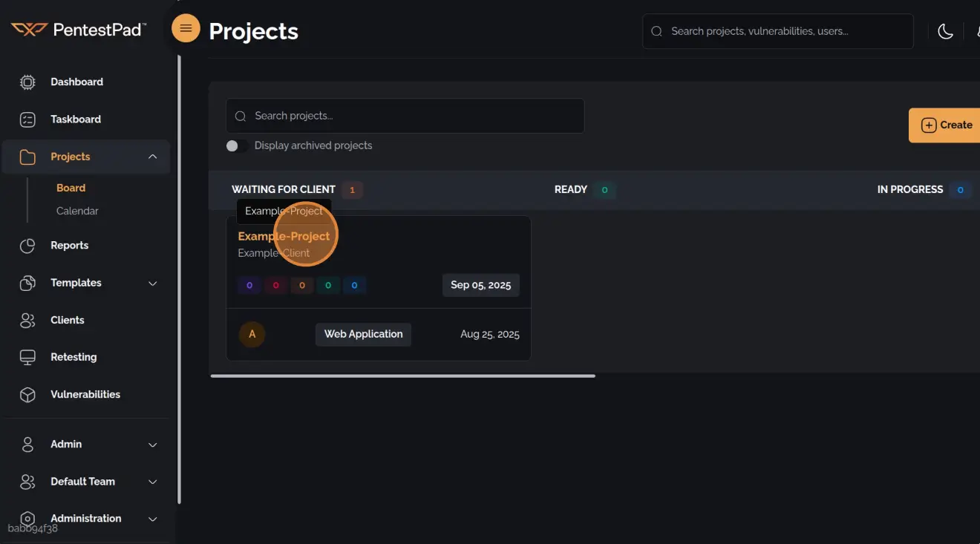Select the Taskboard sidebar icon
The height and width of the screenshot is (544, 980).
pos(27,119)
